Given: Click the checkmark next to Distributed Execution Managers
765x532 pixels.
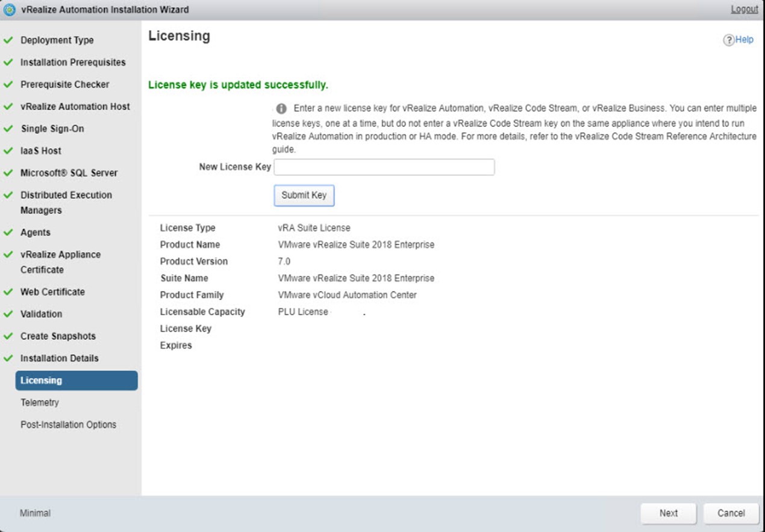Looking at the screenshot, I should click(8, 195).
